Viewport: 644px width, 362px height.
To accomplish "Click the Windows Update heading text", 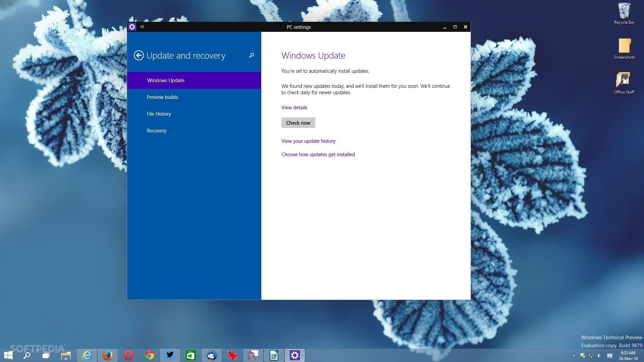I will click(x=313, y=56).
